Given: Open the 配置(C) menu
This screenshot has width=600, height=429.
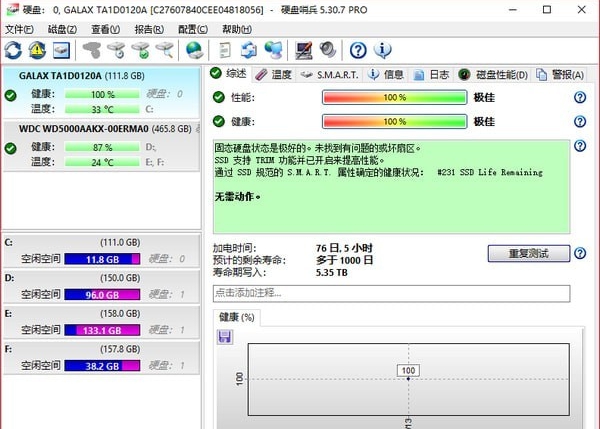Looking at the screenshot, I should tap(193, 29).
